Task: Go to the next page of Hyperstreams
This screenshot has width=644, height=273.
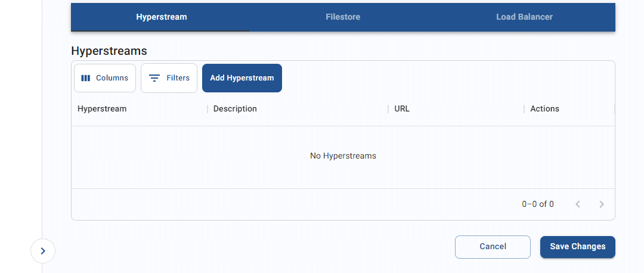Action: (x=601, y=204)
